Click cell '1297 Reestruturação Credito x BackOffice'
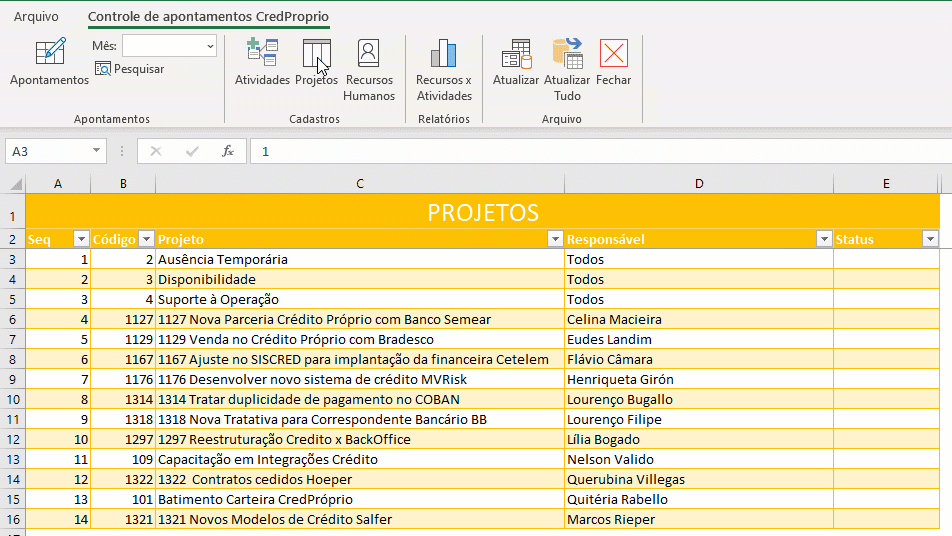The image size is (952, 536). click(x=360, y=439)
